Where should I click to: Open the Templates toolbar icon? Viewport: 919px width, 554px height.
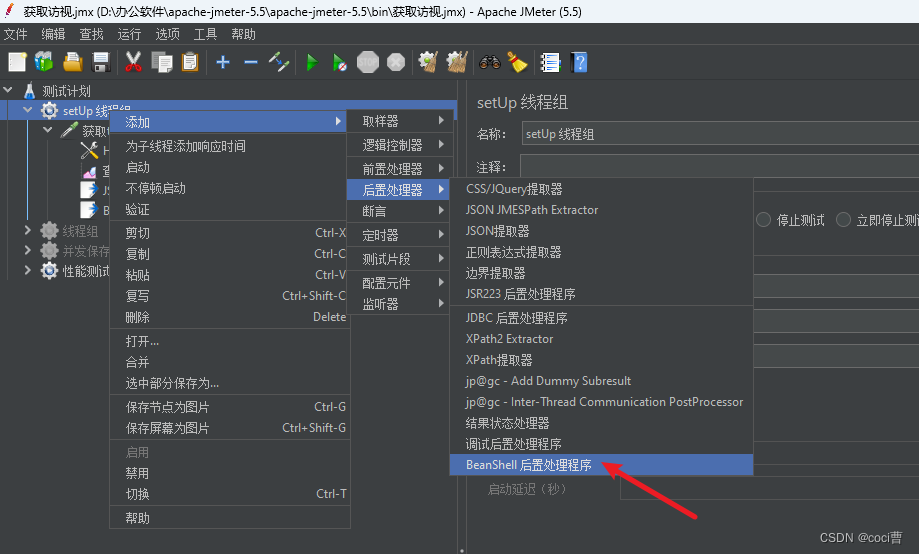click(x=44, y=62)
